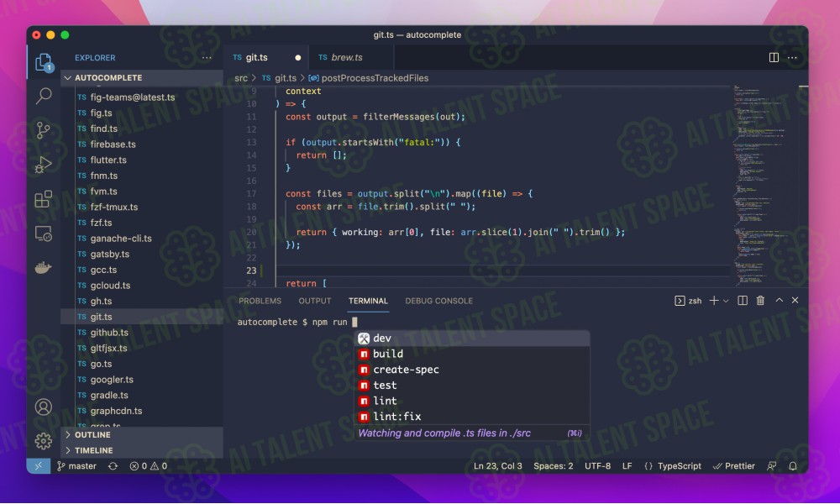This screenshot has width=840, height=504.
Task: Open Remote Explorer icon in activity bar
Action: [44, 234]
